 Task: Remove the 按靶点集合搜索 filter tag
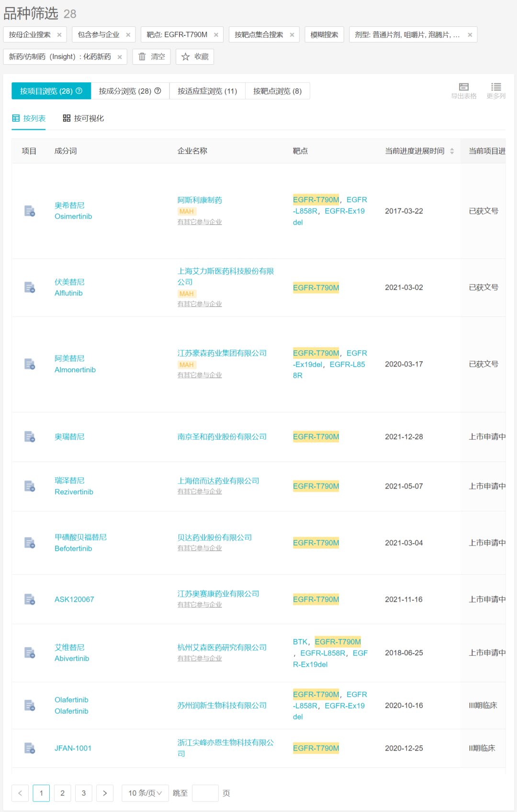(x=292, y=35)
